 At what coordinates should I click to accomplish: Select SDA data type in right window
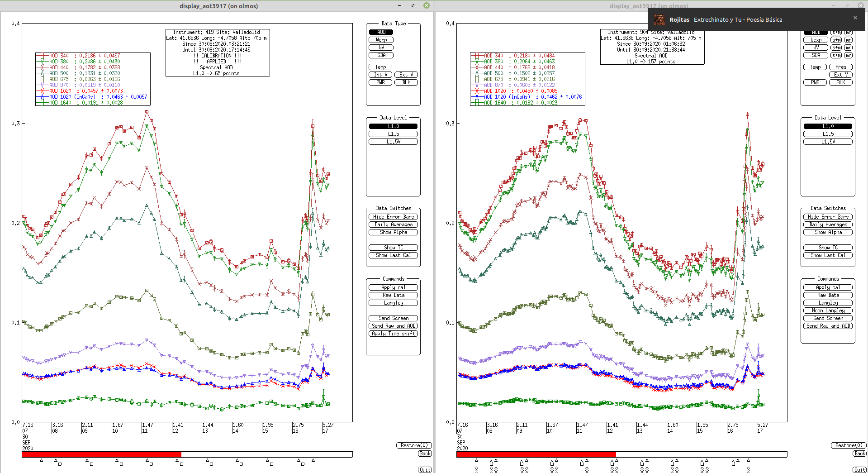pos(816,55)
